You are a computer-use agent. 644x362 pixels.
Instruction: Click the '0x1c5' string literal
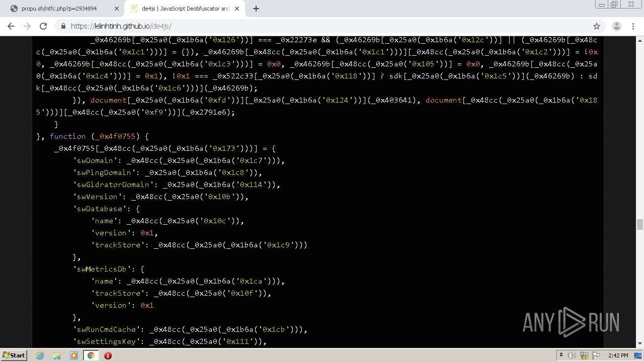[495, 76]
